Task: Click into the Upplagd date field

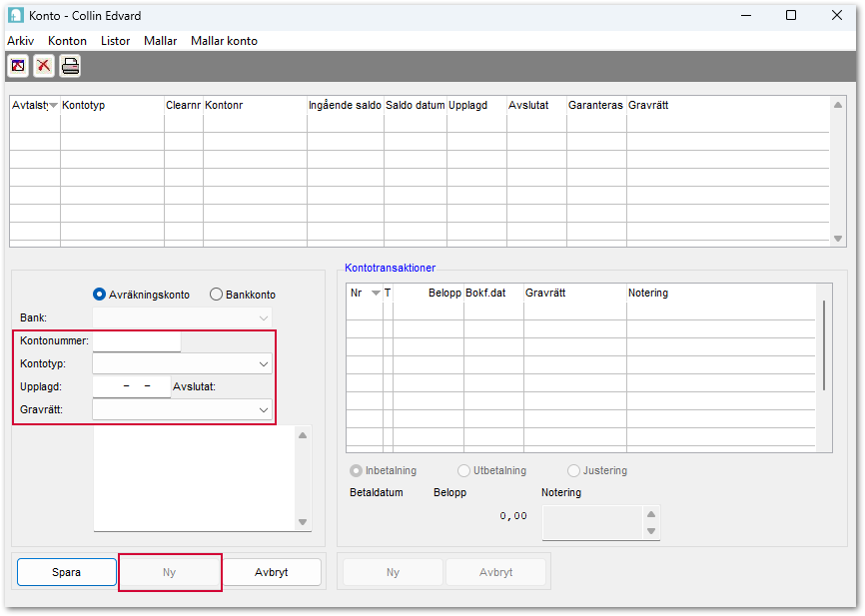Action: tap(132, 386)
